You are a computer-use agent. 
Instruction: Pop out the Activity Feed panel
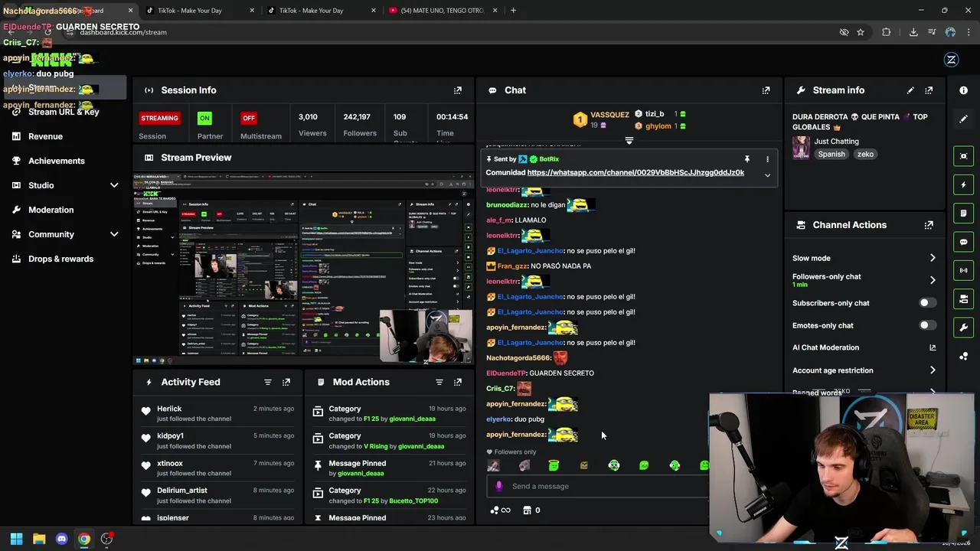coord(286,382)
